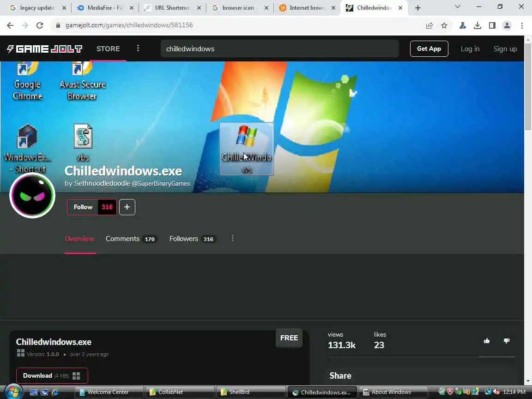Screen dimensions: 532x399
Task: Open the browser downloads icon
Action: [x=478, y=25]
